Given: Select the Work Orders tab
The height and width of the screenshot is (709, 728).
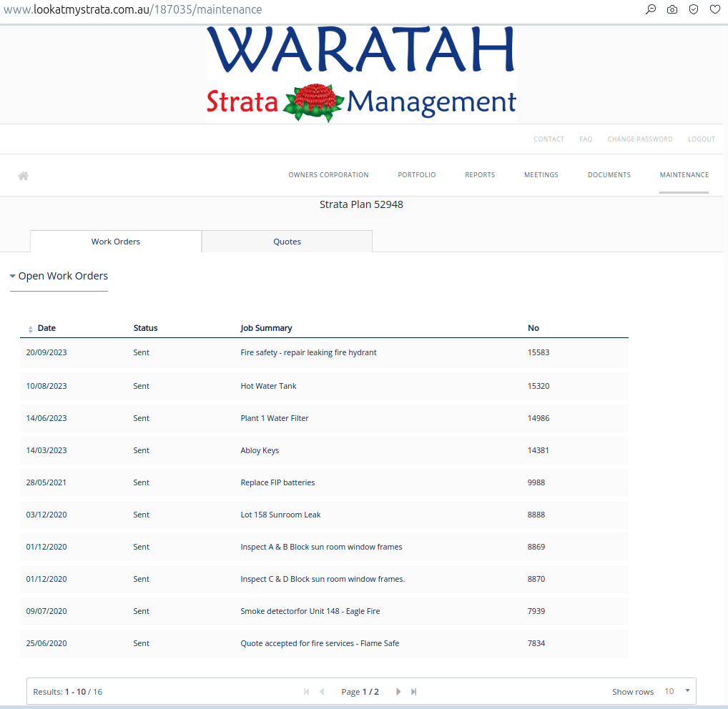Looking at the screenshot, I should tap(116, 242).
